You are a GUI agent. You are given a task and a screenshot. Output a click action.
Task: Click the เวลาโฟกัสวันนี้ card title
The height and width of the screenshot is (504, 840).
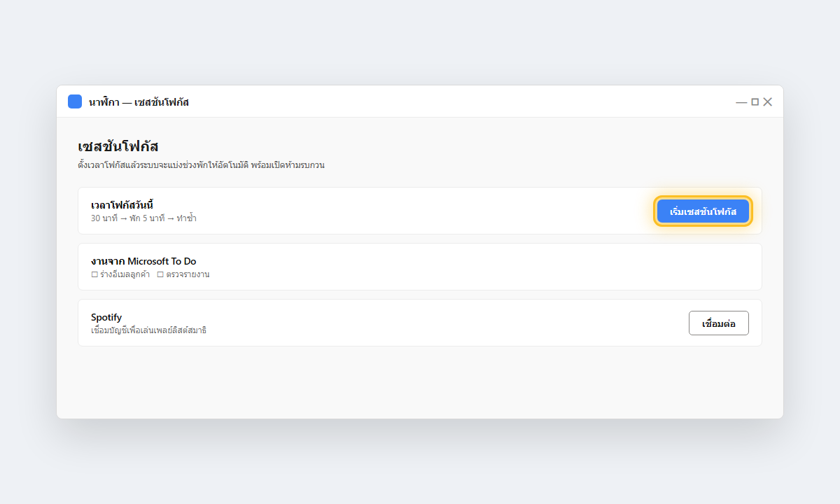[122, 204]
